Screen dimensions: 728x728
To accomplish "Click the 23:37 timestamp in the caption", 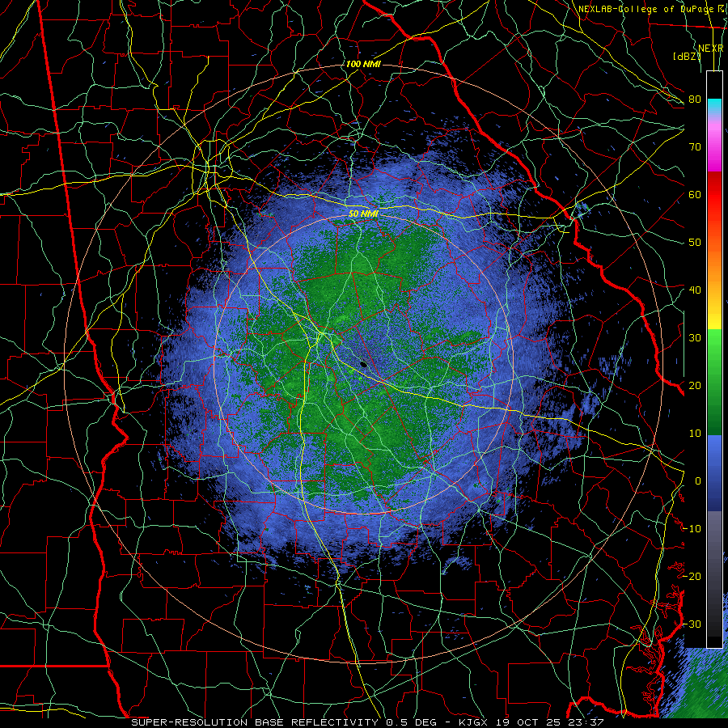I will pos(587,722).
